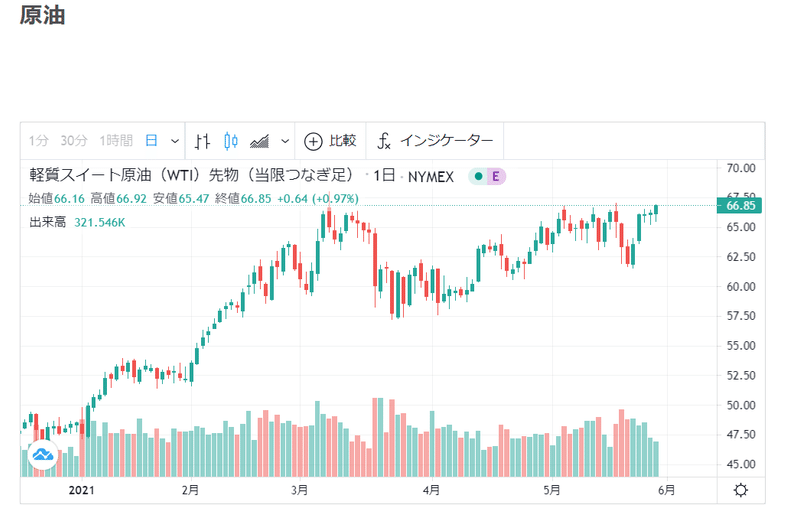Switch to candlestick chart style

click(231, 141)
